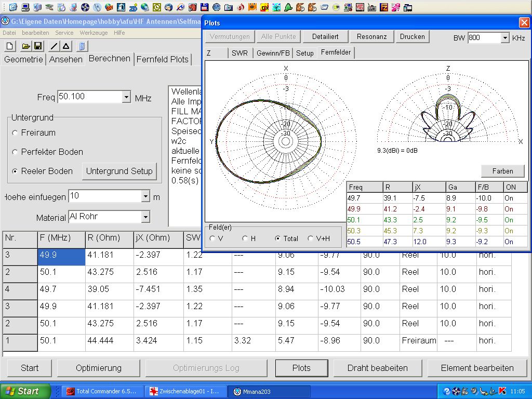The width and height of the screenshot is (532, 399).
Task: Save using the floppy disk icon
Action: click(38, 46)
